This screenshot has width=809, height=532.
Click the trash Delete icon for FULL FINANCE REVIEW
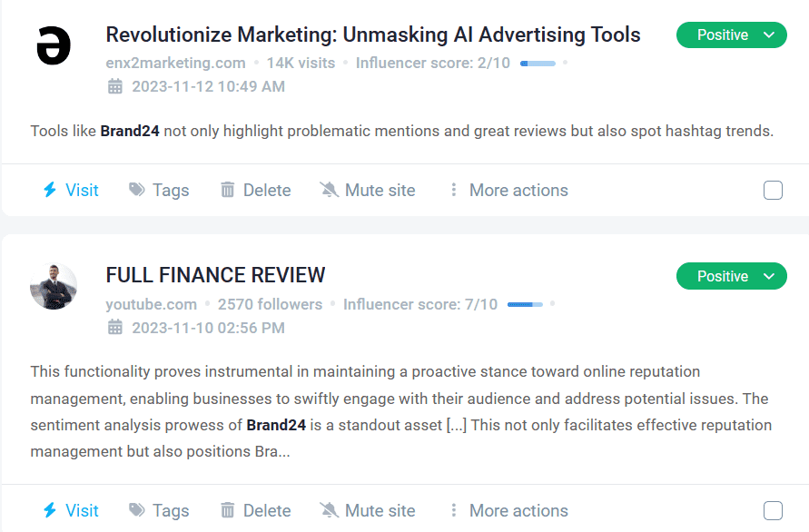[x=228, y=510]
